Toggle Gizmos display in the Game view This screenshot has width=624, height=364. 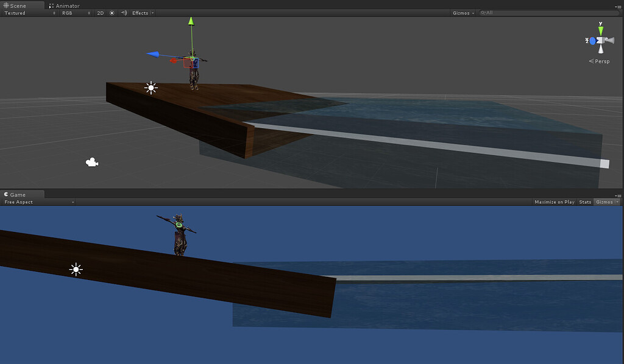pos(605,202)
